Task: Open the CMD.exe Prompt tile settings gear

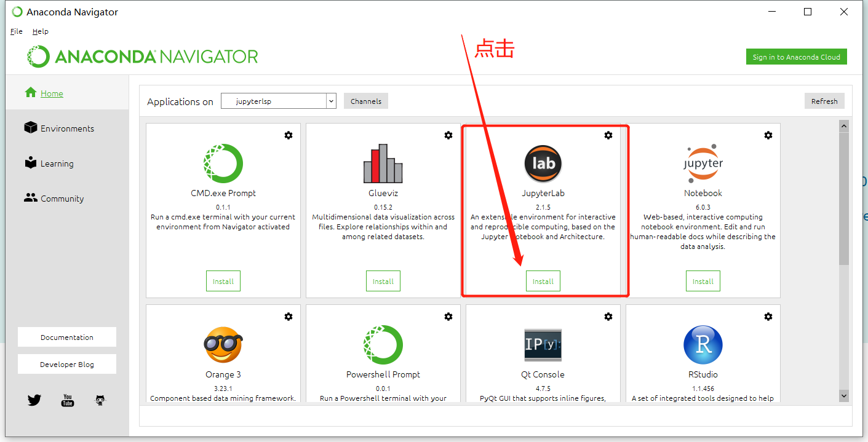Action: tap(289, 135)
